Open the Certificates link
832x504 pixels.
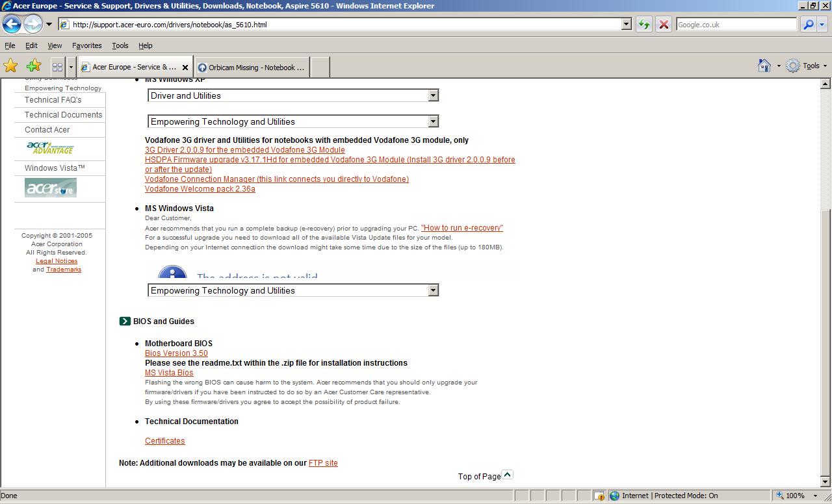(x=165, y=441)
